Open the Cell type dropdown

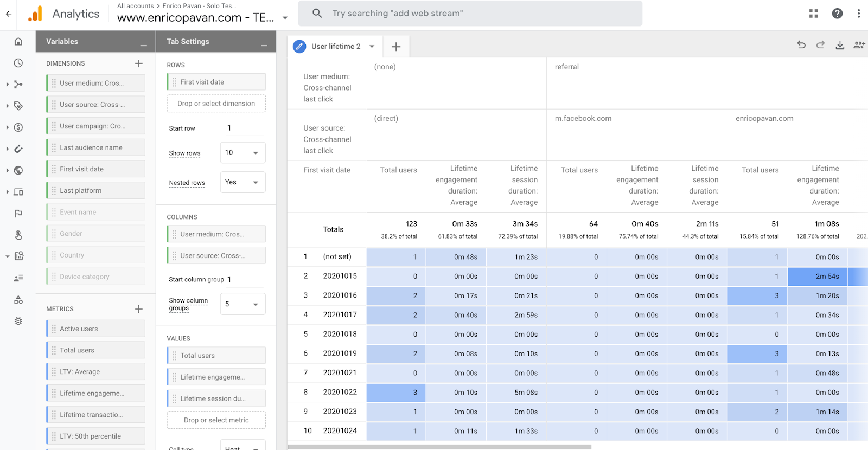[242, 446]
